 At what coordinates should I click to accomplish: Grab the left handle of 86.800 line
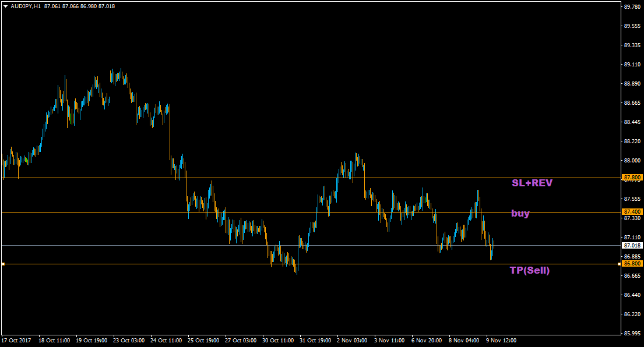(3, 264)
